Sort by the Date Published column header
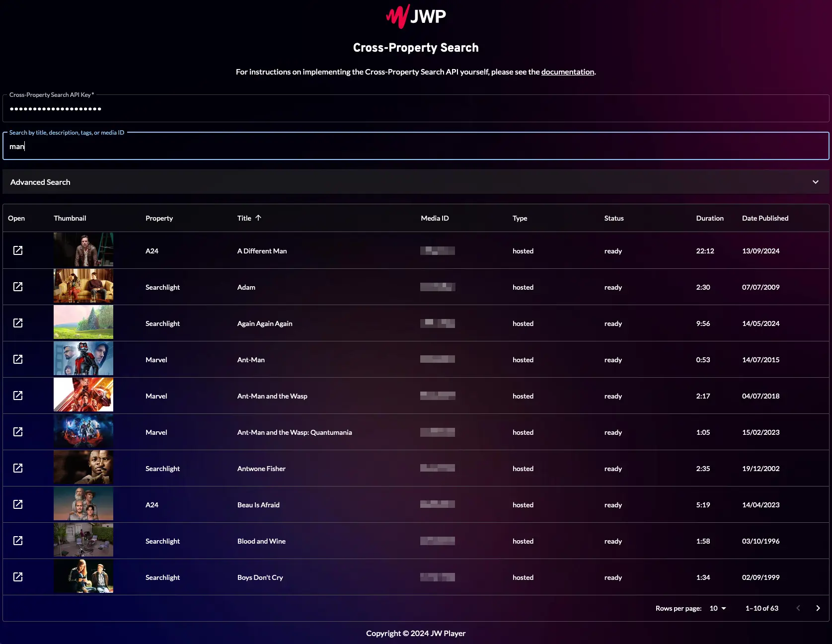832x644 pixels. click(765, 218)
